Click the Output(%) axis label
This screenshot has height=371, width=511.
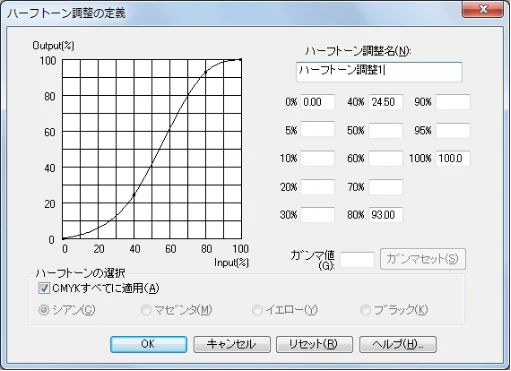click(x=53, y=46)
